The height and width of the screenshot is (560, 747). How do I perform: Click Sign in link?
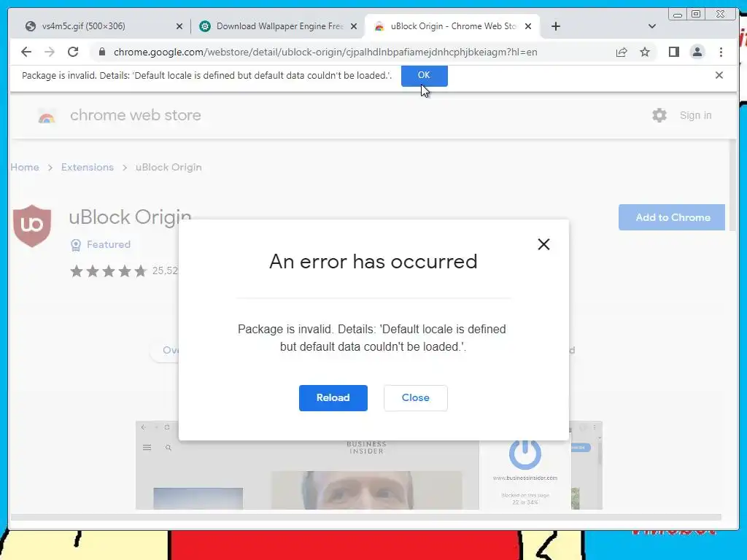(695, 115)
